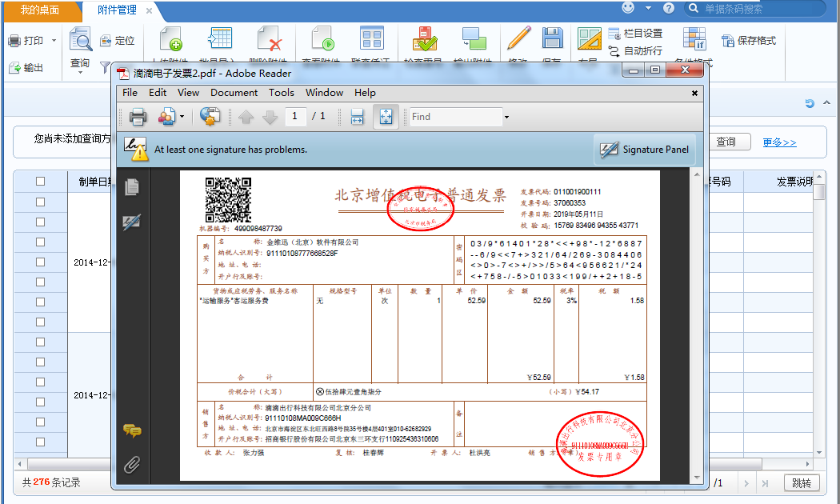Click the Adobe Reader print icon
840x504 pixels.
coord(138,116)
